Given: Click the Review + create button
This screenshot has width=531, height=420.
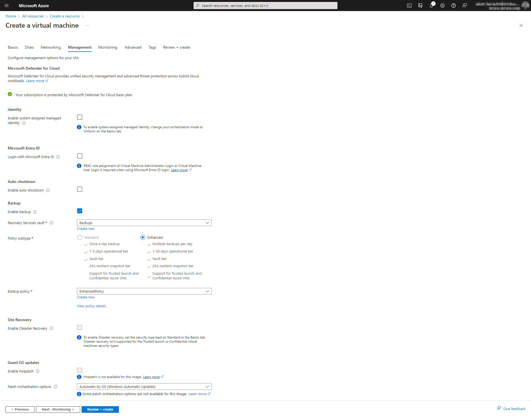Looking at the screenshot, I should point(100,409).
